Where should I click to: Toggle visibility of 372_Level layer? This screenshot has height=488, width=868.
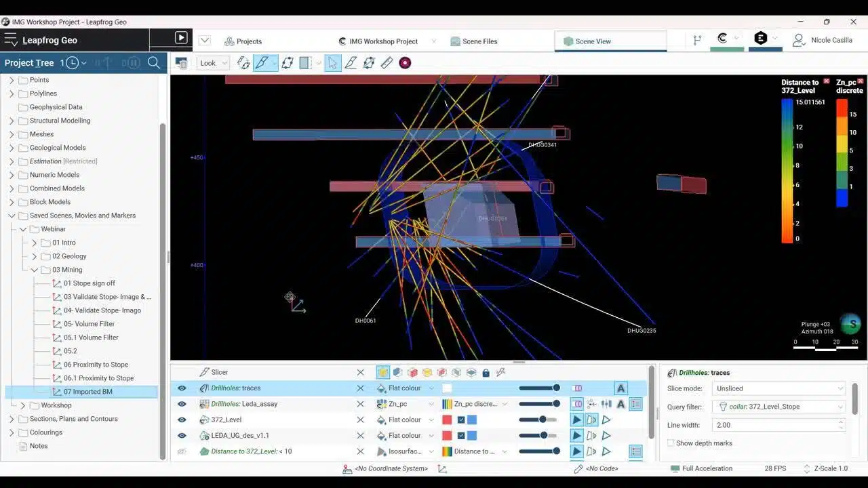182,420
